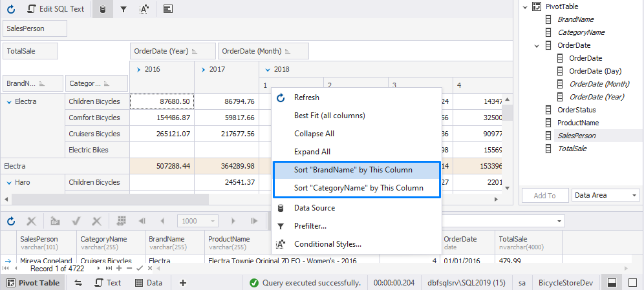Click the Edit SQL Text button
The height and width of the screenshot is (290, 644).
[55, 9]
